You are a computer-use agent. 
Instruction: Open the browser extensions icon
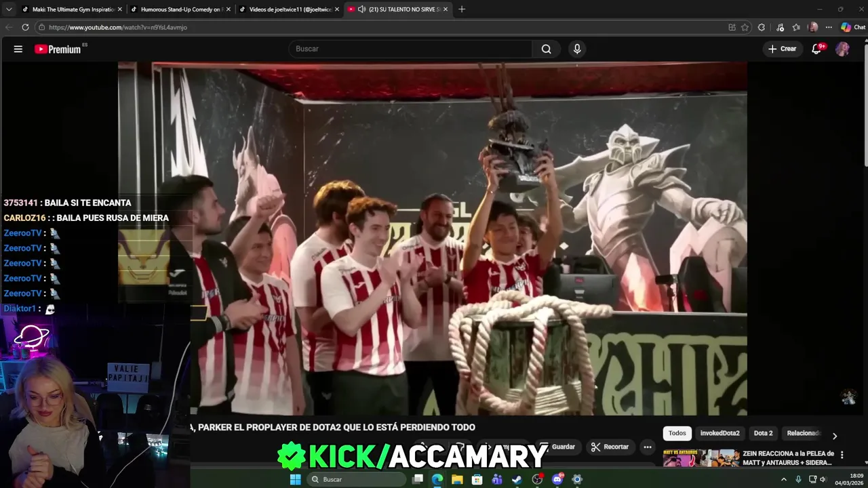coord(762,27)
